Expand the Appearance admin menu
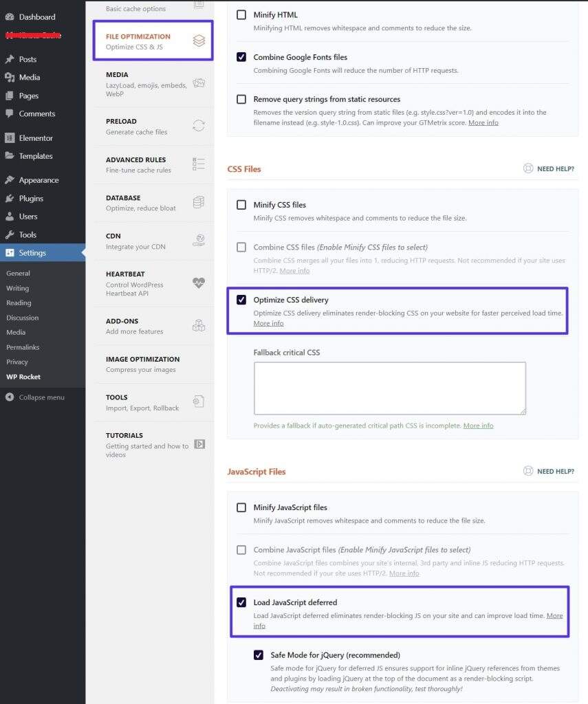 (x=39, y=180)
